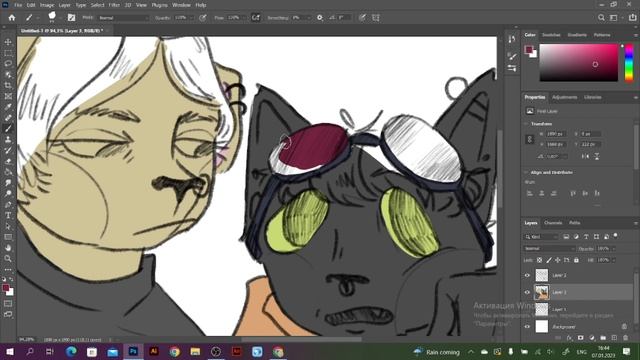Open the Libraries tab
The width and height of the screenshot is (640, 360).
[592, 97]
